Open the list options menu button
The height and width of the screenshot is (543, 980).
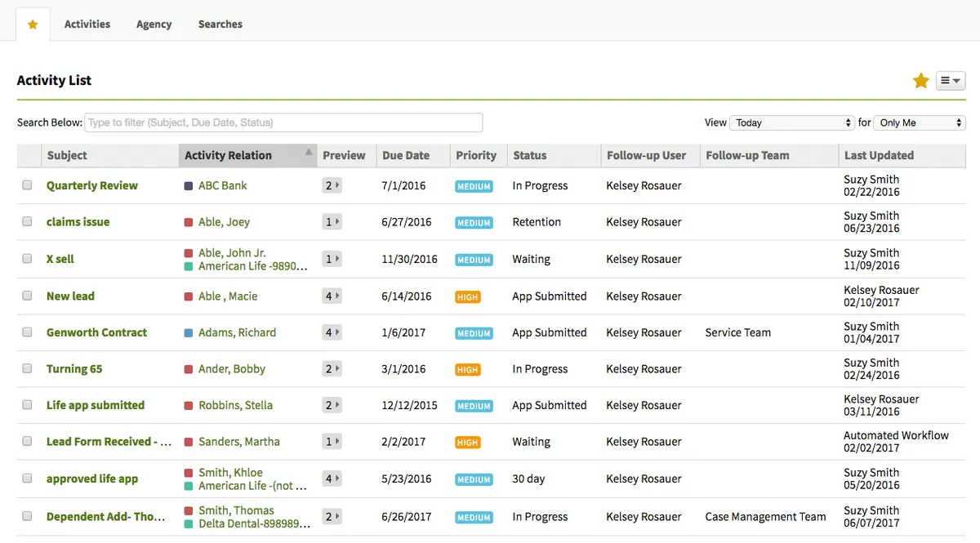click(951, 81)
